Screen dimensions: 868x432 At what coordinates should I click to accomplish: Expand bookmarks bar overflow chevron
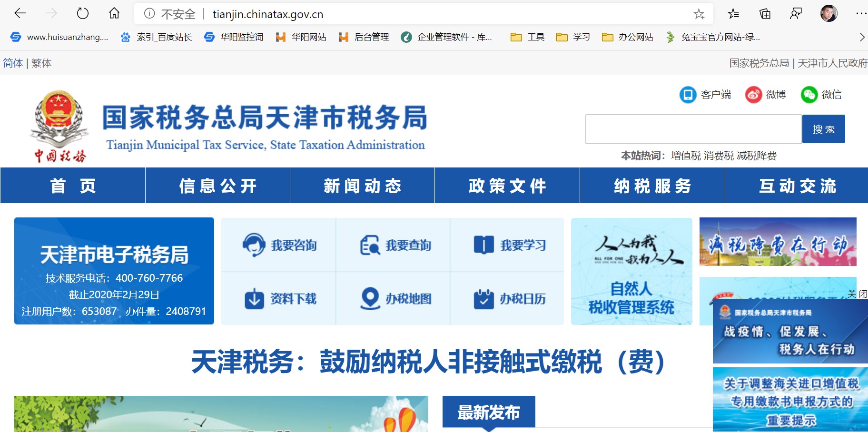pos(862,37)
